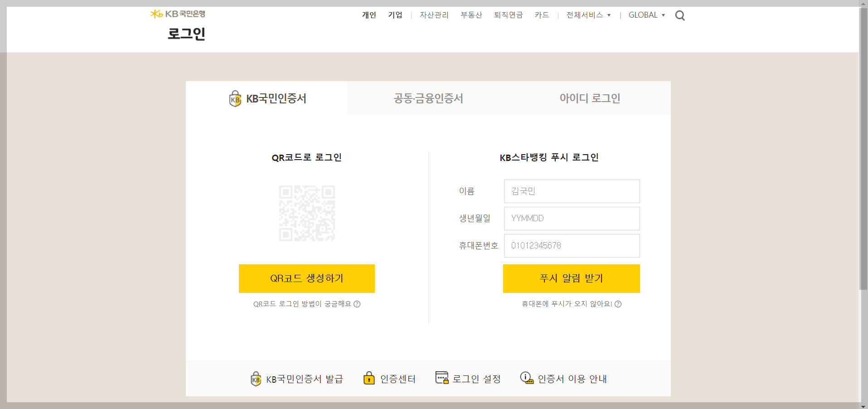Viewport: 868px width, 409px height.
Task: Click the 인증서 이용 안내 info icon
Action: pos(526,378)
